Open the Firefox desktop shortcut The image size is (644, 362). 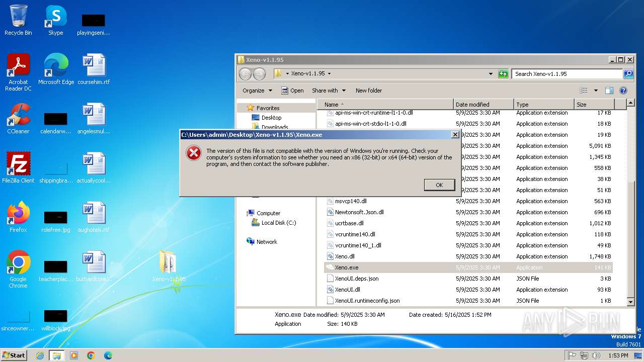[18, 217]
